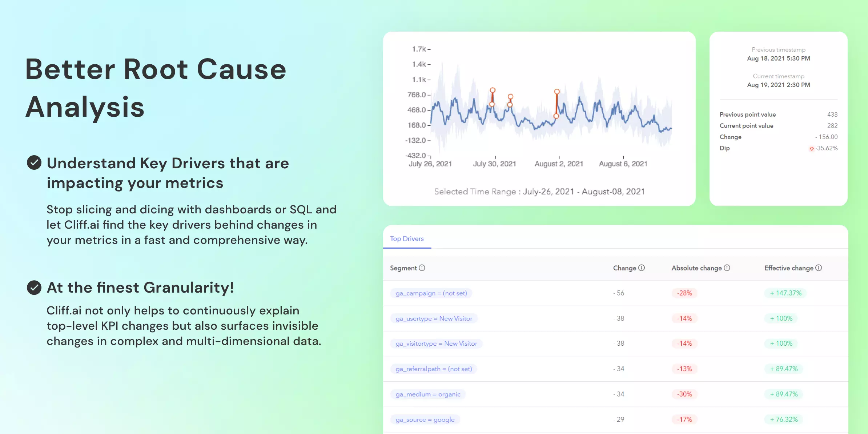
Task: Click the Effective change column header
Action: 789,268
